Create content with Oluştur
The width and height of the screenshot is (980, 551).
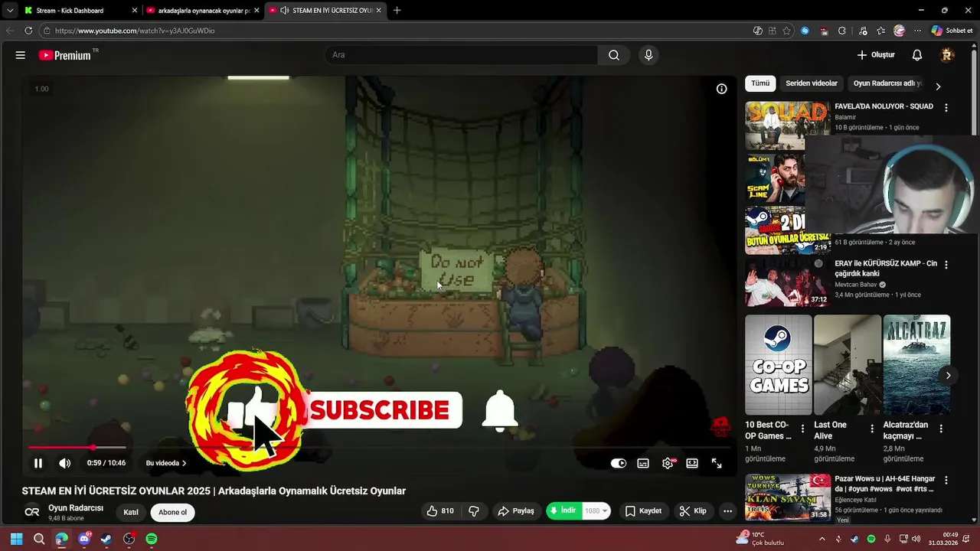coord(876,55)
